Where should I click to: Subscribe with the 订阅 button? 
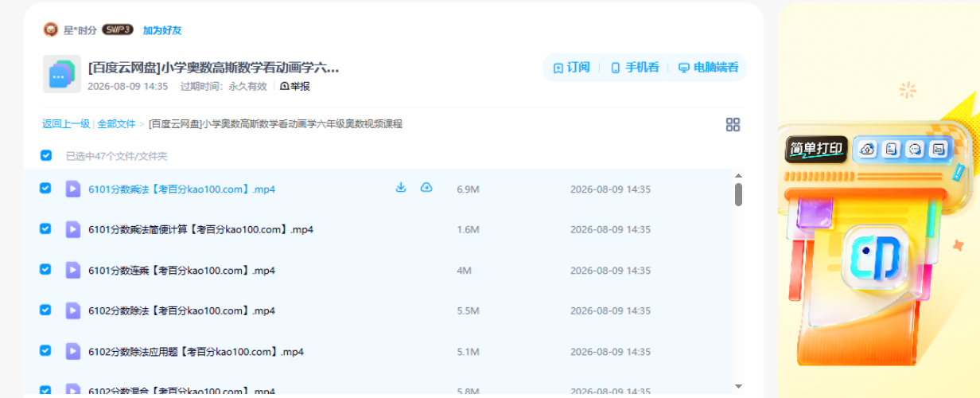[571, 68]
